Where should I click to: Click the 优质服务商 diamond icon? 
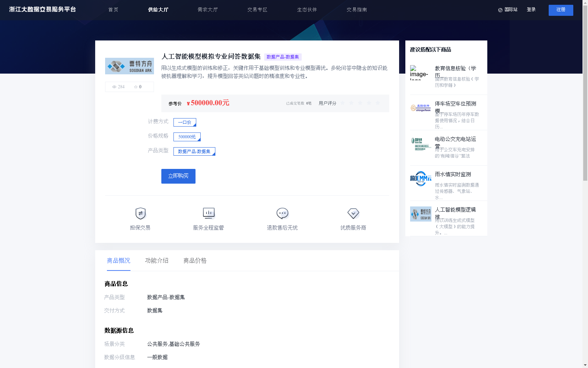click(x=353, y=213)
